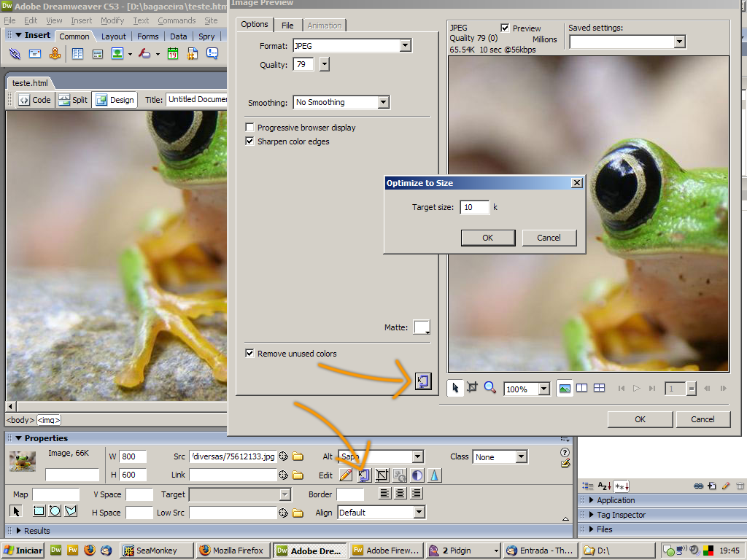Uncheck Remove unused colors

(x=249, y=354)
